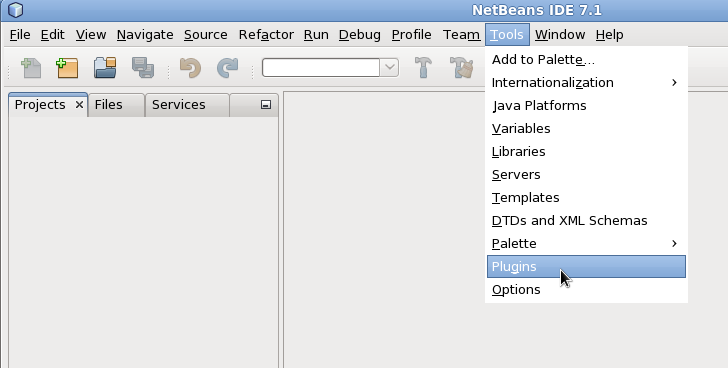728x368 pixels.
Task: Click the New File toolbar icon
Action: (31, 68)
